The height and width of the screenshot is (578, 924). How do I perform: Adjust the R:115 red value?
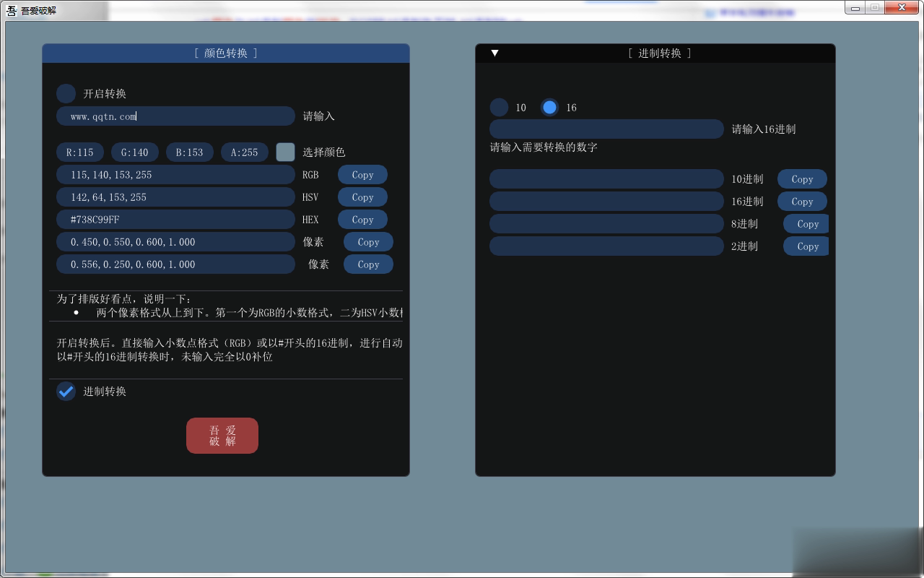80,152
